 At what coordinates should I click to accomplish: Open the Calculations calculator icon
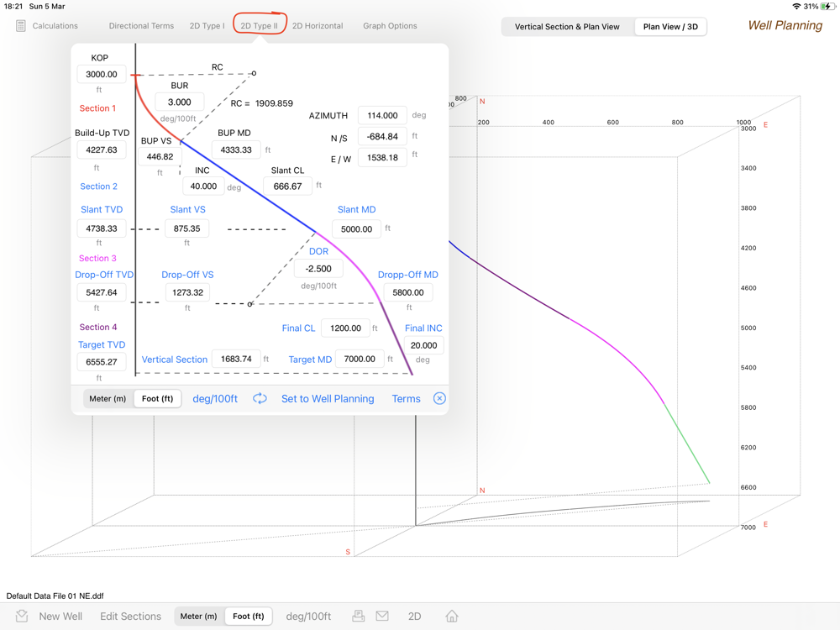tap(20, 26)
